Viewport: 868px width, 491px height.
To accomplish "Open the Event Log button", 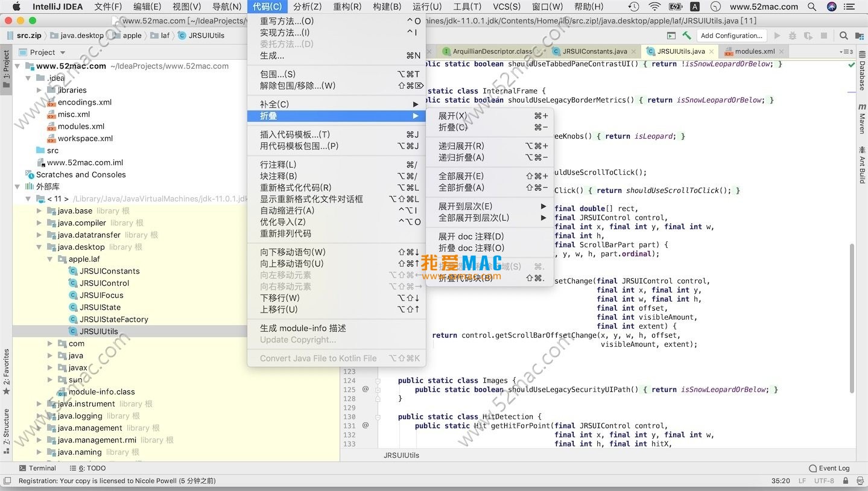I will point(829,468).
